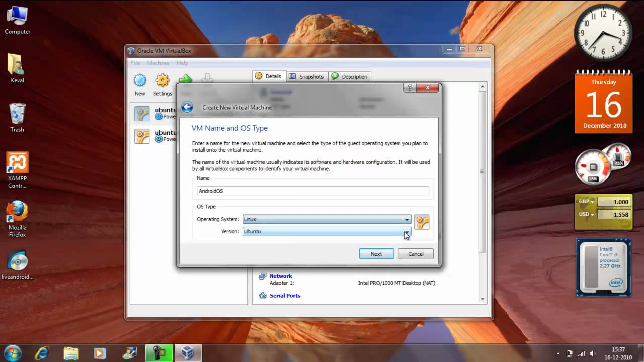Viewport: 644px width, 362px height.
Task: Click the analog clock gadget
Action: (x=603, y=33)
